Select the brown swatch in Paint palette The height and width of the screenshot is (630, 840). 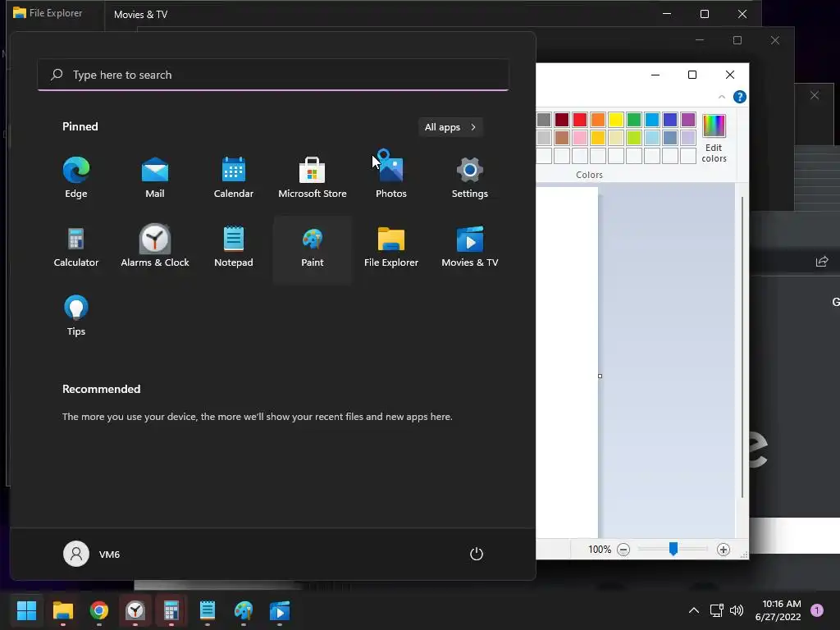(x=561, y=138)
